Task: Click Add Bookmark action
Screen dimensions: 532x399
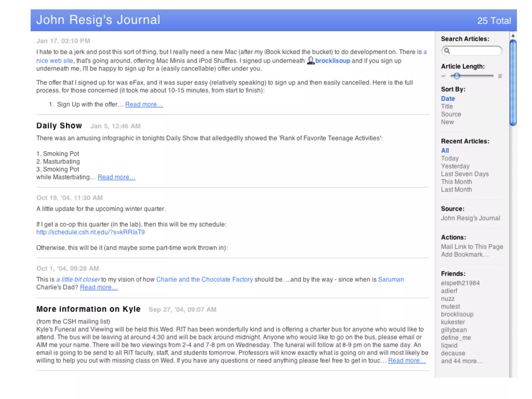Action: (x=465, y=255)
